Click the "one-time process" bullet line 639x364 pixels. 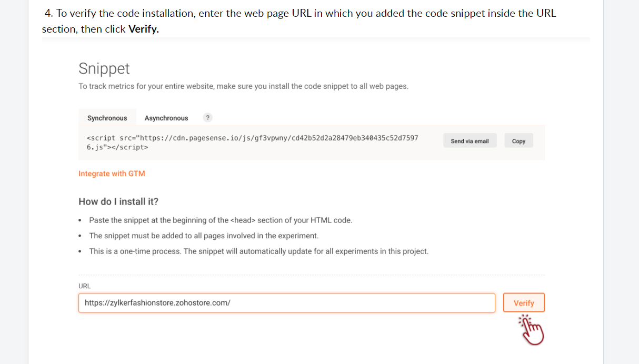[258, 251]
